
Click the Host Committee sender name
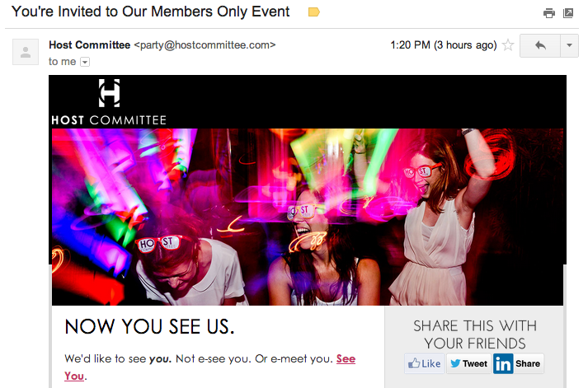[90, 45]
